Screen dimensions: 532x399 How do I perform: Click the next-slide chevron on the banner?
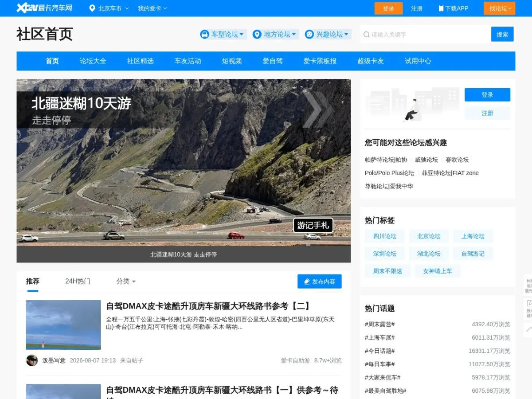click(x=317, y=109)
